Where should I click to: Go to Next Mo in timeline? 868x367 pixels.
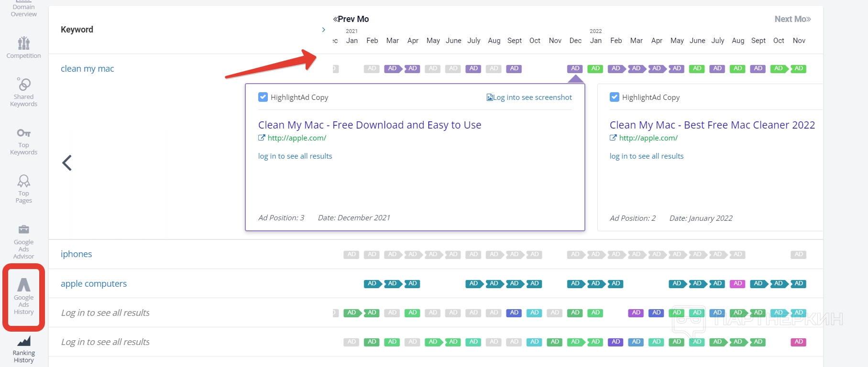792,19
